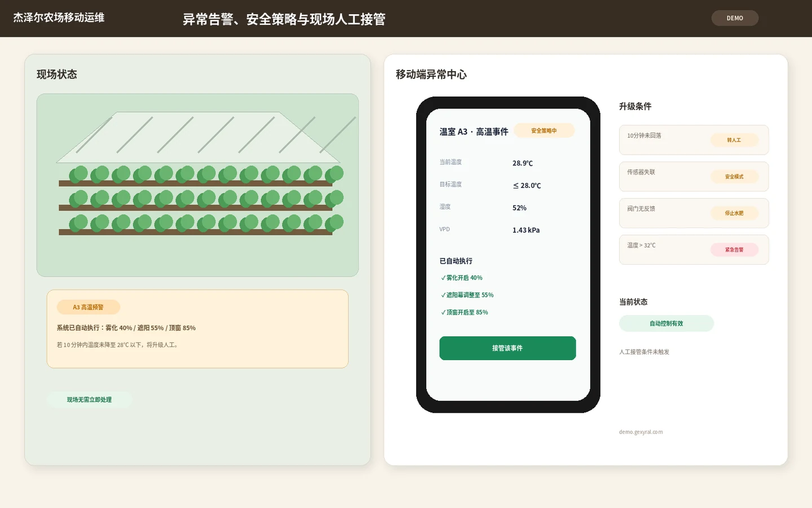The image size is (812, 508).
Task: Click the checked item 遮阳幕调整至 55%
Action: tap(467, 295)
